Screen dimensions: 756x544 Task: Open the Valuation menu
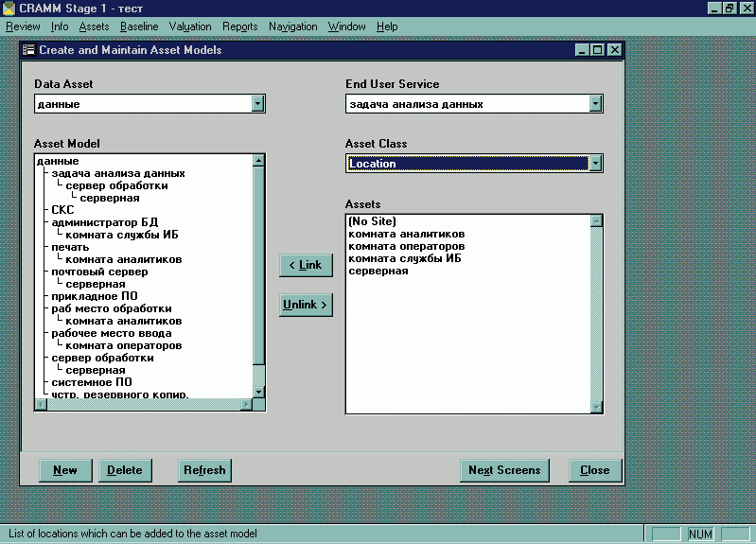[x=190, y=26]
